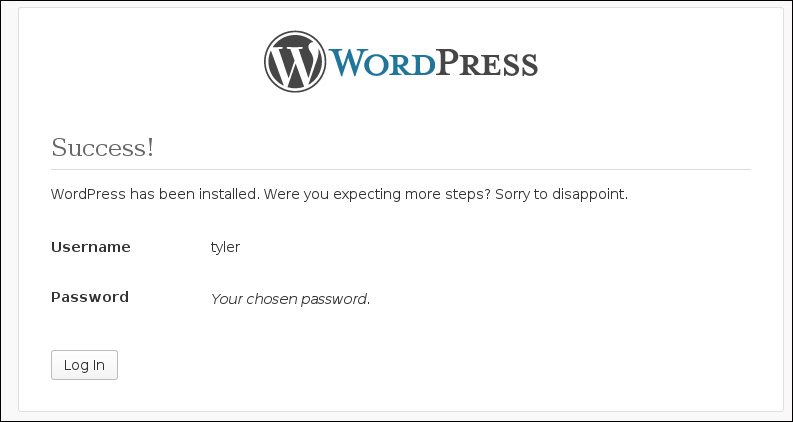Image resolution: width=793 pixels, height=422 pixels.
Task: Click "WordPress has been installed" sentence
Action: click(x=155, y=194)
